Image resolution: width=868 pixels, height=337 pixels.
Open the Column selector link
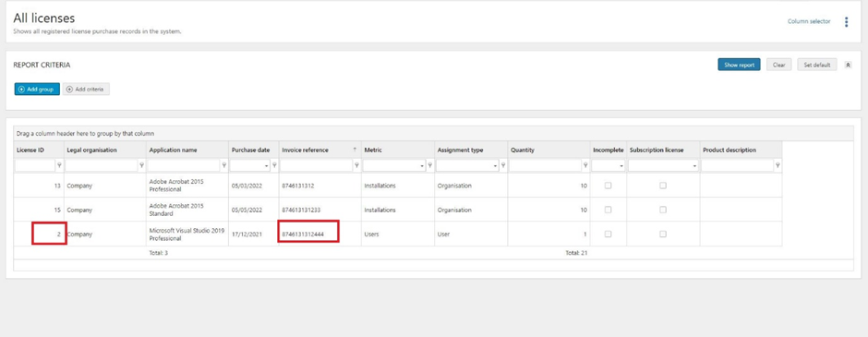[809, 21]
